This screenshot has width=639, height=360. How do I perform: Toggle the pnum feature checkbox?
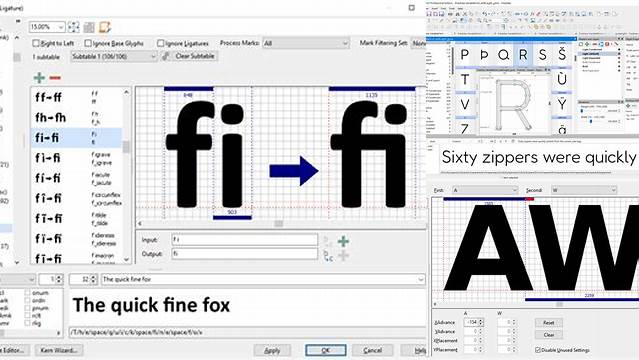tap(27, 308)
